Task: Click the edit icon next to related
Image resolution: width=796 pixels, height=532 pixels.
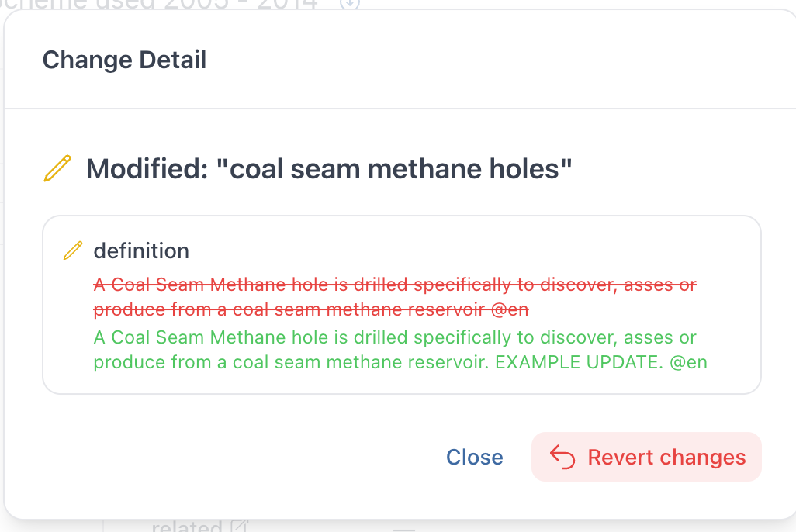Action: [x=239, y=527]
